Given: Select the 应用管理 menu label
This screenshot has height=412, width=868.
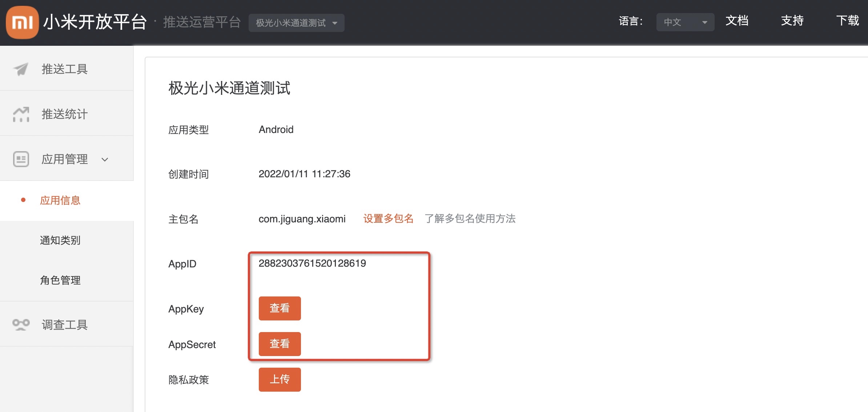Looking at the screenshot, I should point(65,159).
